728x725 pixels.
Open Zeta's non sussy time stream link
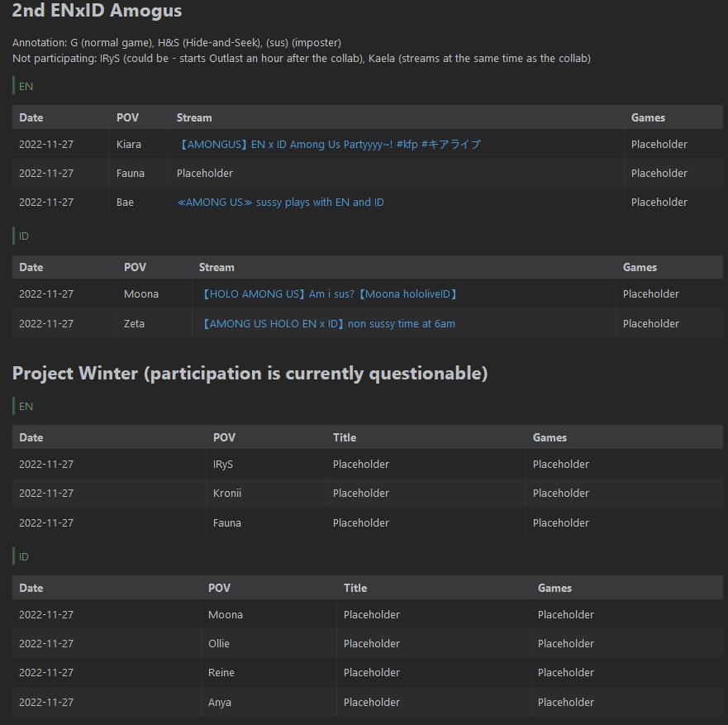pyautogui.click(x=327, y=323)
